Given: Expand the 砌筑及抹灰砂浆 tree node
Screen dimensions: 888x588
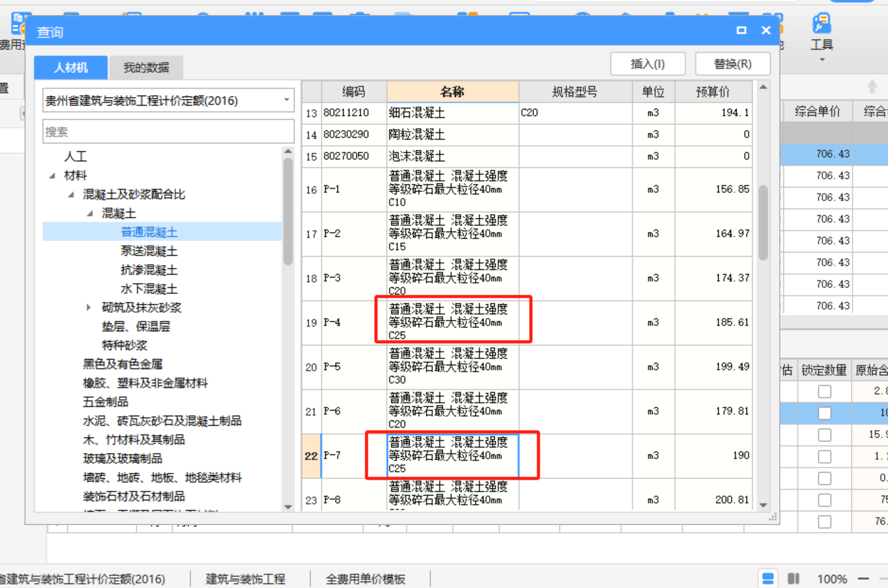Looking at the screenshot, I should [88, 308].
